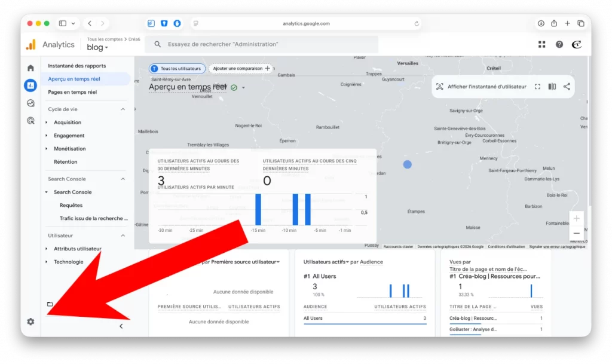Toggle the Safari sidebar button
The width and height of the screenshot is (612, 364).
pos(63,23)
